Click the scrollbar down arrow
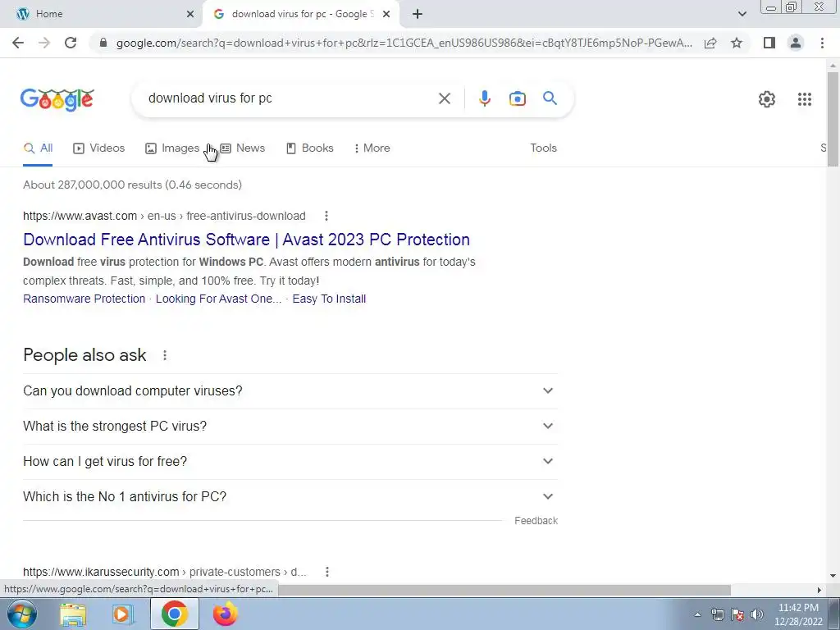 tap(833, 577)
